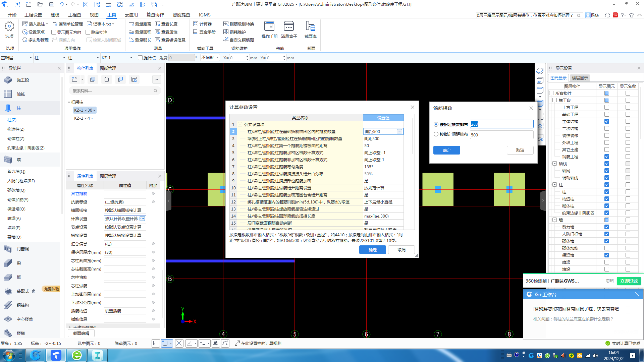
Task: Click the Save icon in title toolbar
Action: [x=51, y=4]
